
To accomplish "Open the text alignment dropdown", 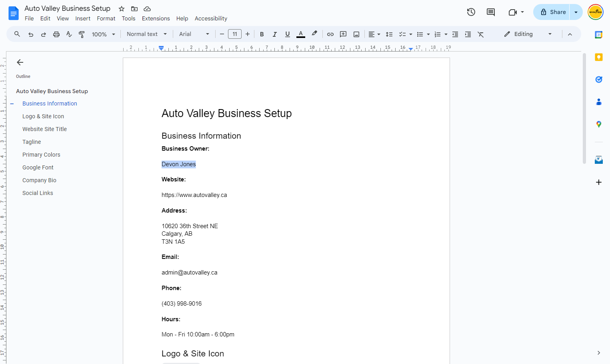I will (374, 34).
